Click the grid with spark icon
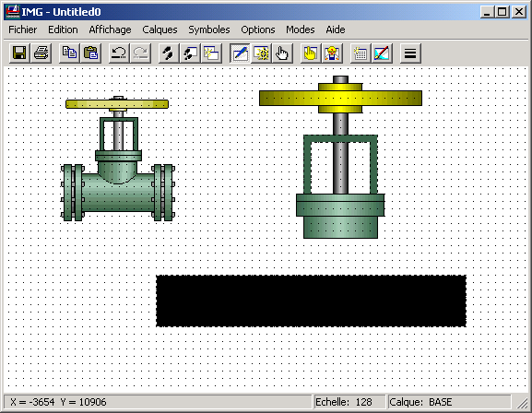Screen dimensions: 532x413 pyautogui.click(x=361, y=53)
